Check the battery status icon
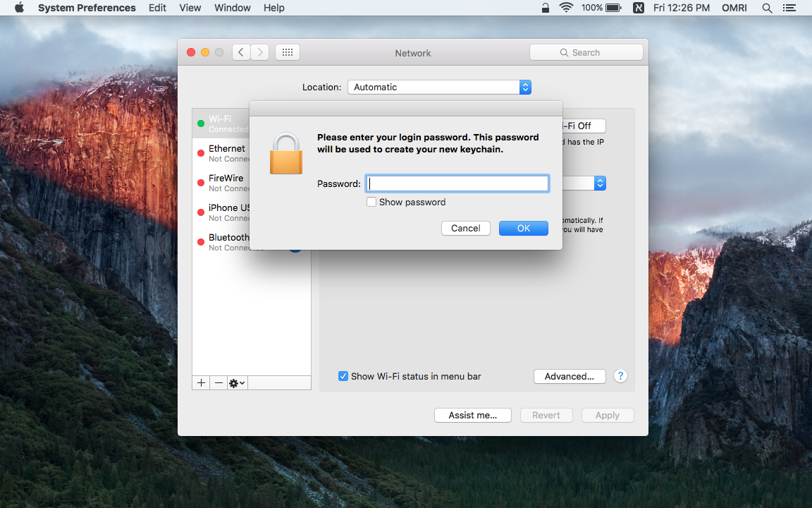The image size is (812, 508). (614, 8)
